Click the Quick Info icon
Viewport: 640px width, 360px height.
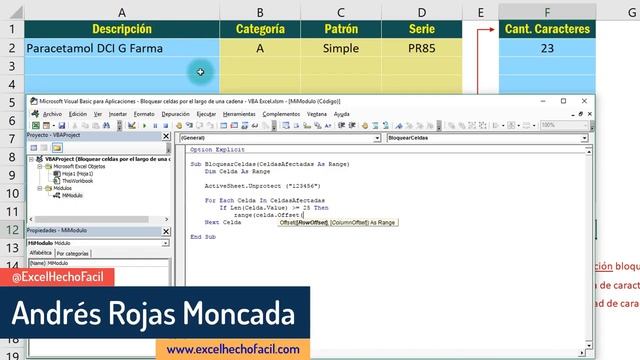(307, 125)
